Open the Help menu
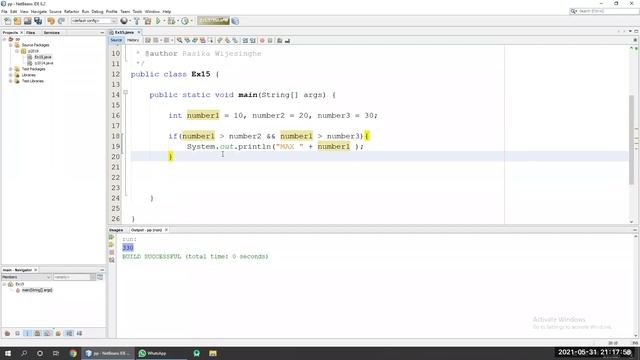Screen dimensions: 640x360 point(167,11)
